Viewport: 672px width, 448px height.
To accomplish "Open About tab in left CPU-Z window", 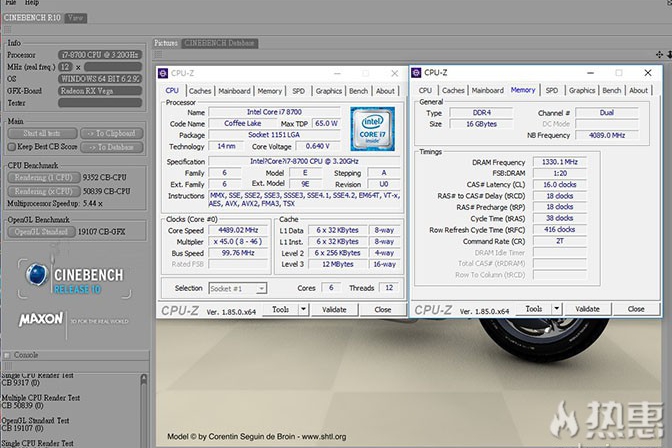I will pos(385,91).
